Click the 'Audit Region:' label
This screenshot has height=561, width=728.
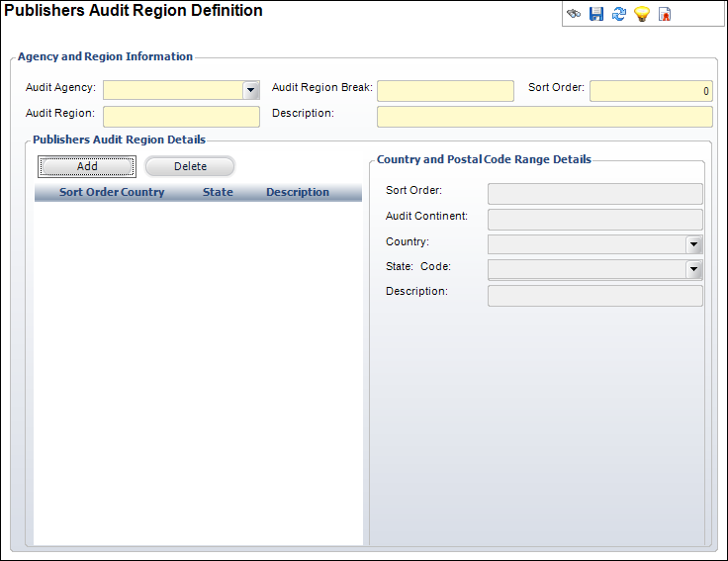click(x=60, y=113)
